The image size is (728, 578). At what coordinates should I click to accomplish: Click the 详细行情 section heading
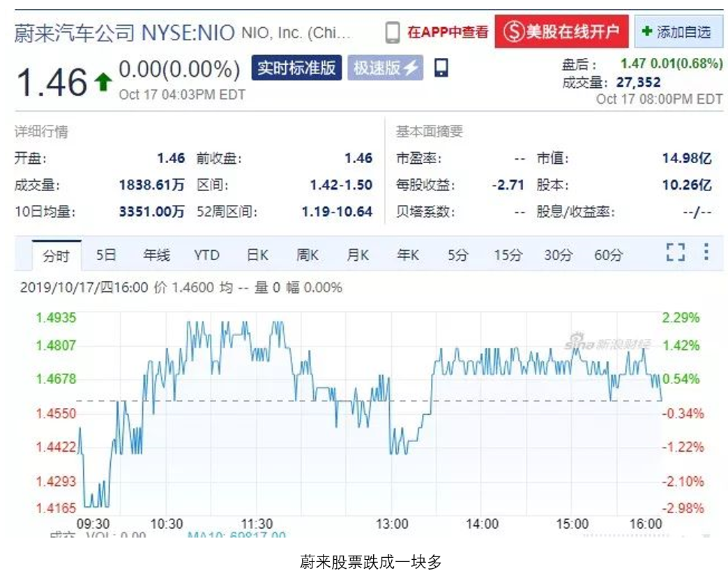coord(41,132)
